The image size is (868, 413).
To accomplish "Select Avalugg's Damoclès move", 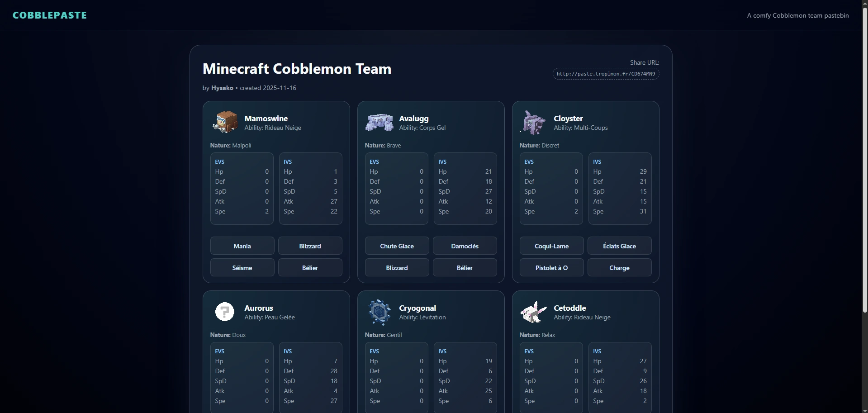I will 465,246.
